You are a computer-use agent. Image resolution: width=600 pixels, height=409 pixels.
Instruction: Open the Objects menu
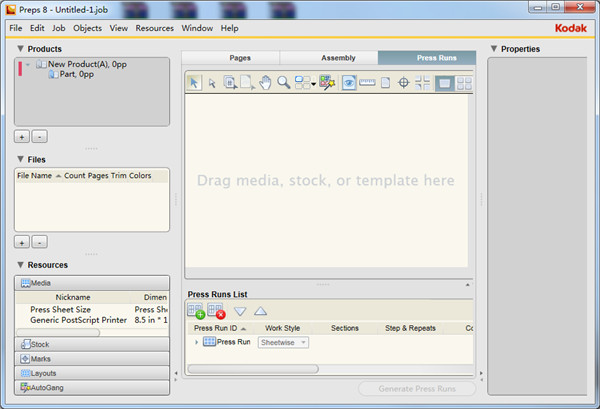pos(87,28)
